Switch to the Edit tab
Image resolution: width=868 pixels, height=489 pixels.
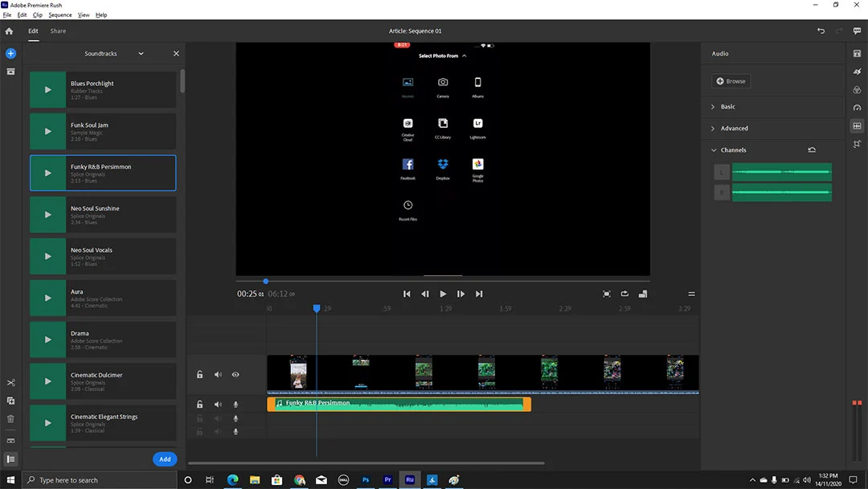[33, 31]
